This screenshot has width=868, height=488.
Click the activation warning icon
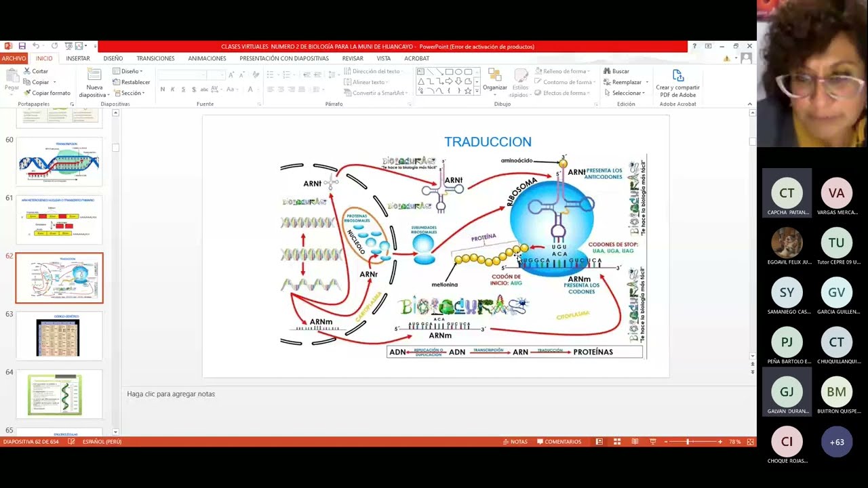726,58
